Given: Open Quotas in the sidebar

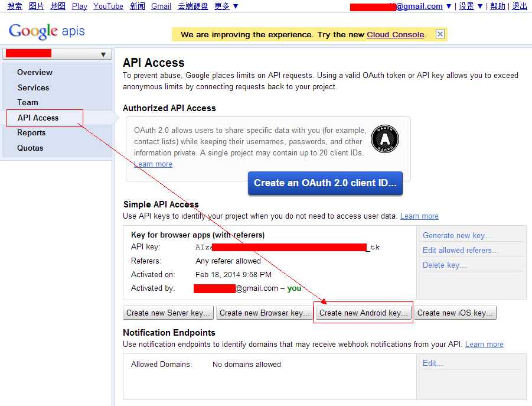Looking at the screenshot, I should (x=30, y=148).
